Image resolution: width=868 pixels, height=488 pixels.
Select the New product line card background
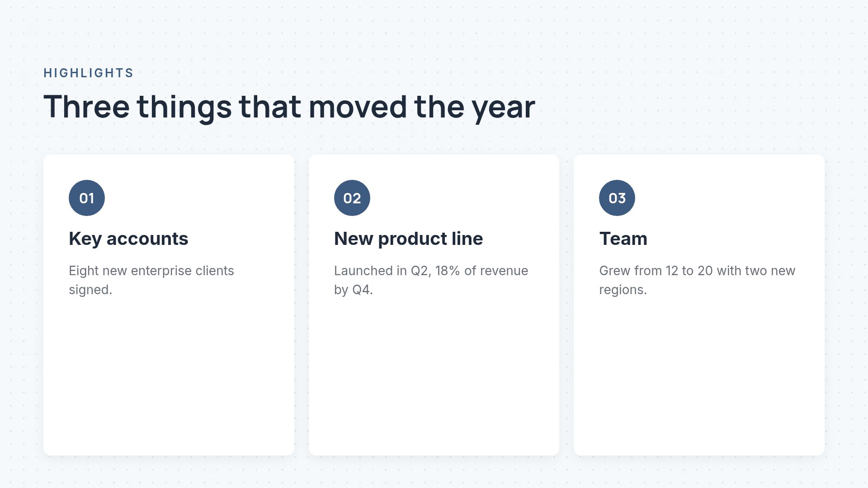click(x=434, y=305)
